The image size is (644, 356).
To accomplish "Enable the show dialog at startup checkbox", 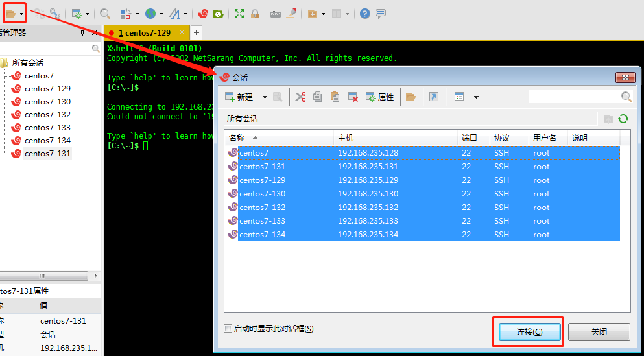I will click(x=228, y=329).
